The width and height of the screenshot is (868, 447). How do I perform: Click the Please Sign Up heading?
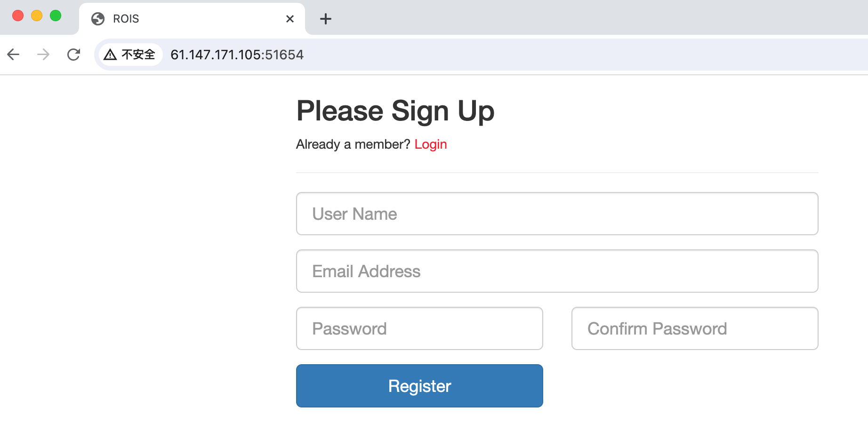395,111
